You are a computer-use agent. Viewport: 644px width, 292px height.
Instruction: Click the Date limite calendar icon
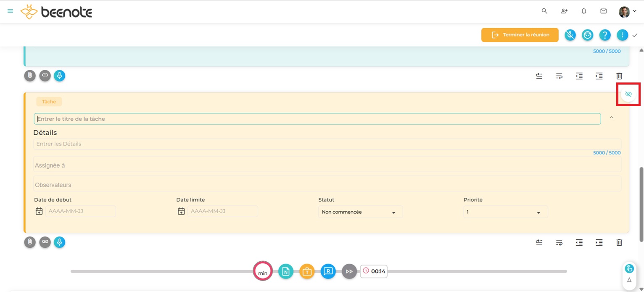tap(181, 211)
